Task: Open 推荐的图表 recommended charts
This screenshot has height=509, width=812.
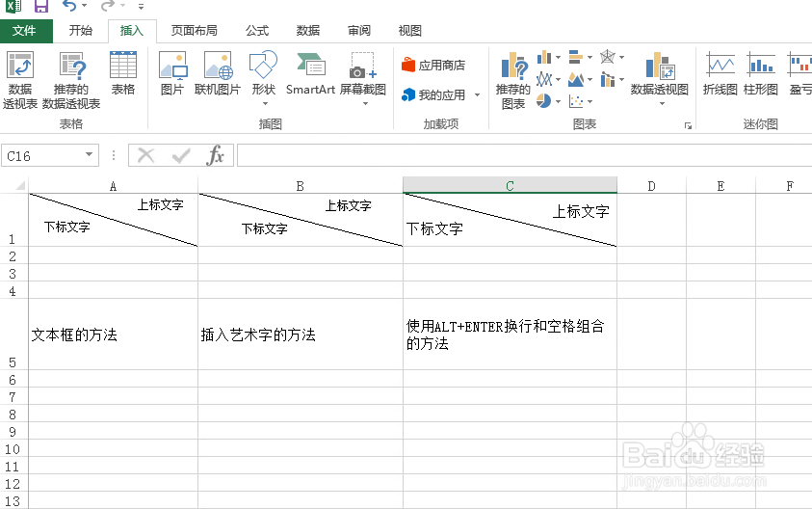Action: tap(513, 80)
